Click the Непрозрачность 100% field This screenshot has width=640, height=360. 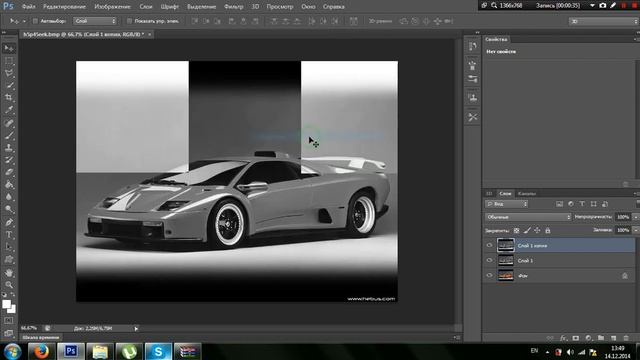coord(623,217)
